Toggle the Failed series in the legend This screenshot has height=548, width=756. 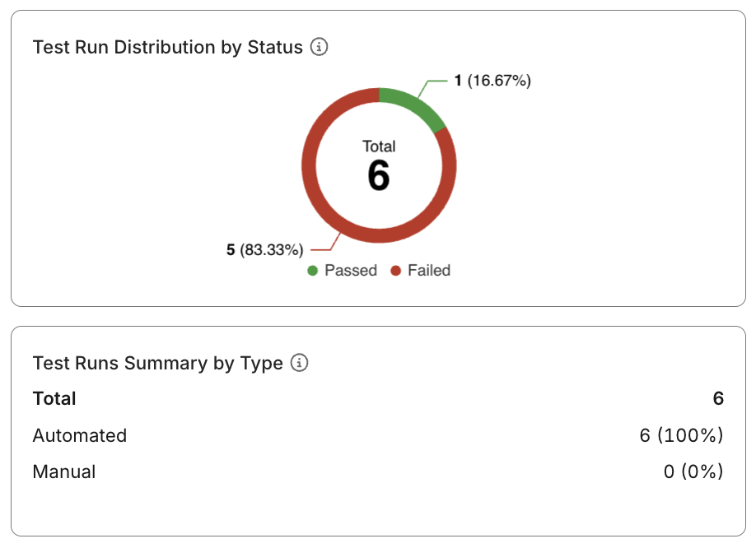(427, 270)
